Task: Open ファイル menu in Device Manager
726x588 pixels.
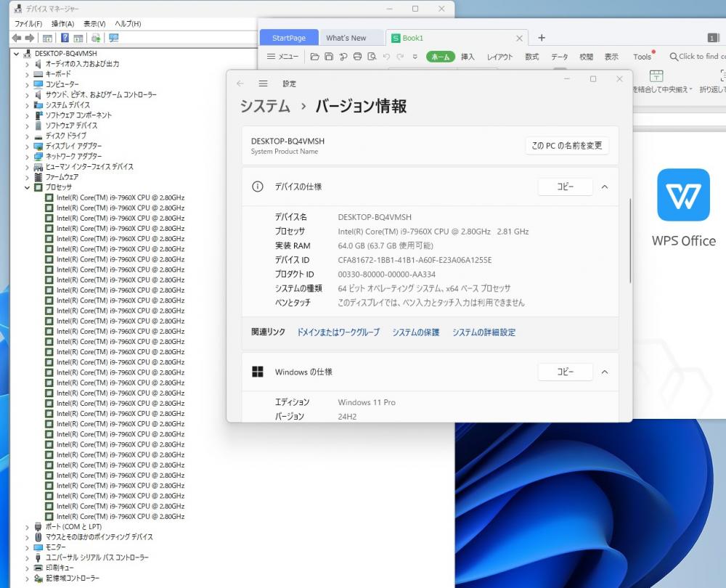Action: [x=28, y=24]
